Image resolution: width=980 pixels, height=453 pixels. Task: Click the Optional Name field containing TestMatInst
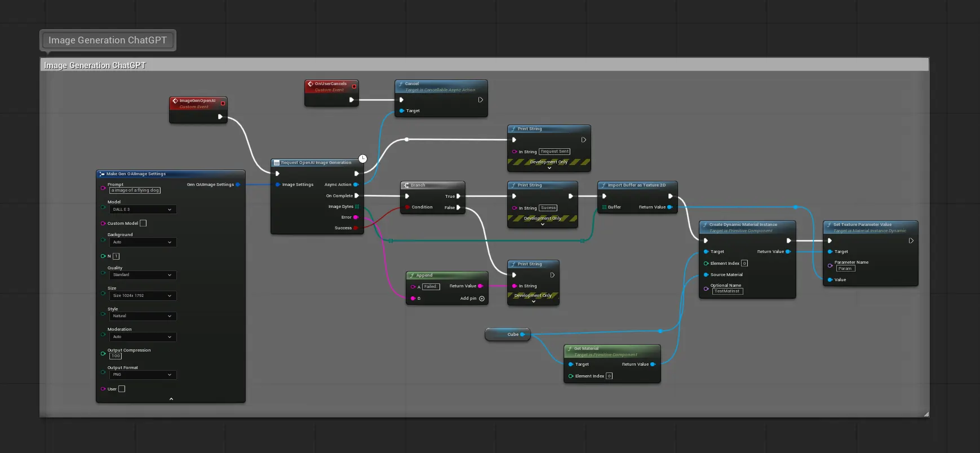(x=728, y=291)
